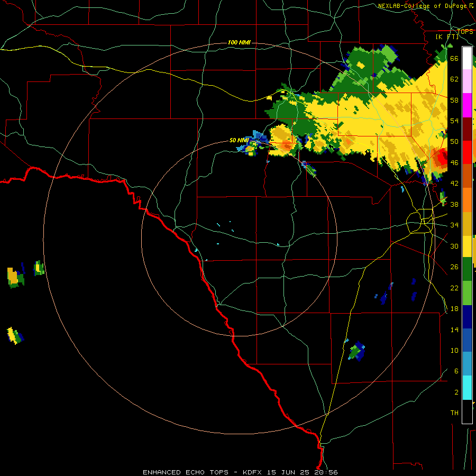Click legend value 38
The height and width of the screenshot is (476, 476).
tap(454, 204)
